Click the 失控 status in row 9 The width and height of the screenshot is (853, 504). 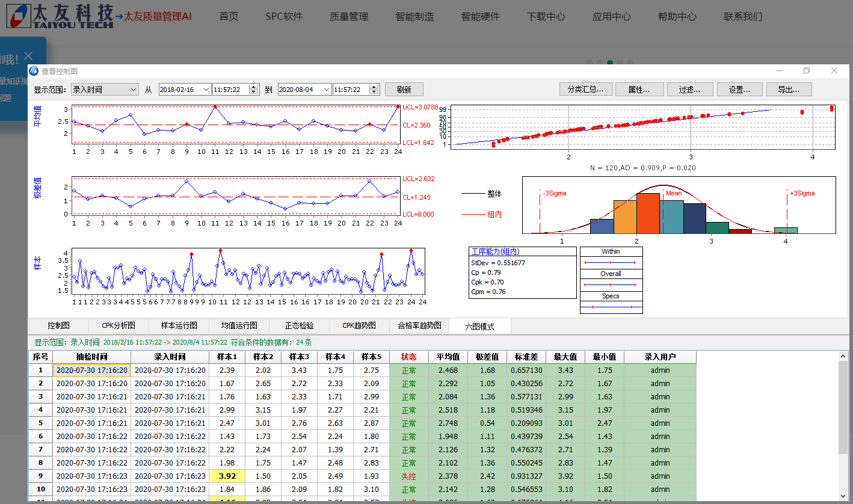click(x=408, y=476)
